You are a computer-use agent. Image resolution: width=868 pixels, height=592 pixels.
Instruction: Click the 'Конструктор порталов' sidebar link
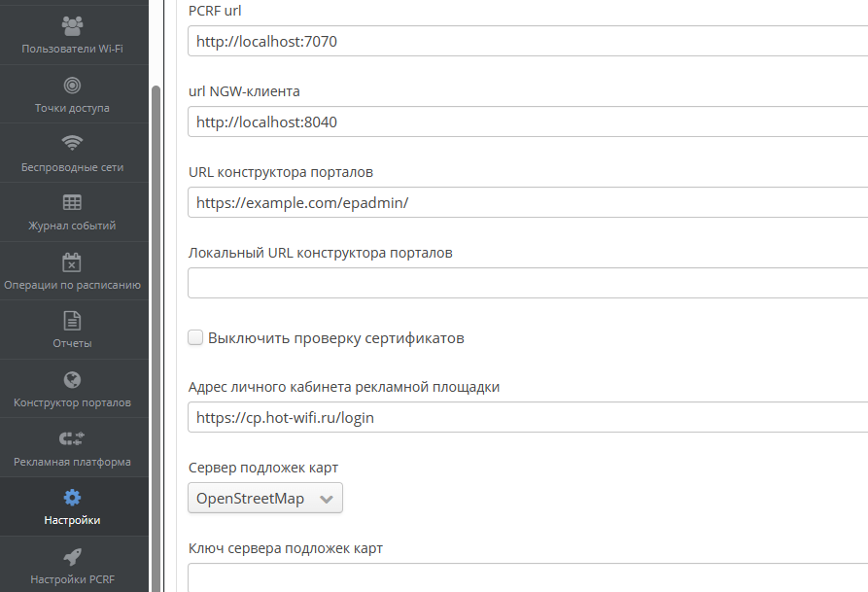[x=72, y=402]
